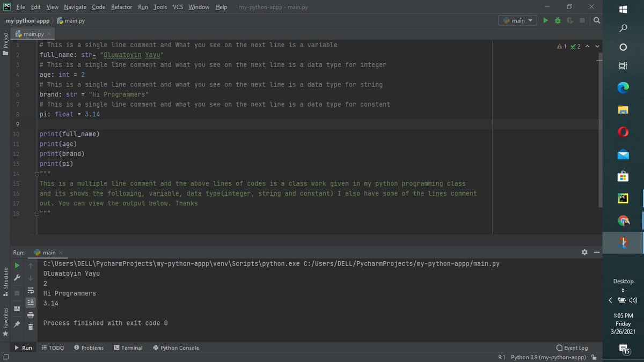Screen dimensions: 644x362
Task: Open the Window menu
Action: [199, 7]
